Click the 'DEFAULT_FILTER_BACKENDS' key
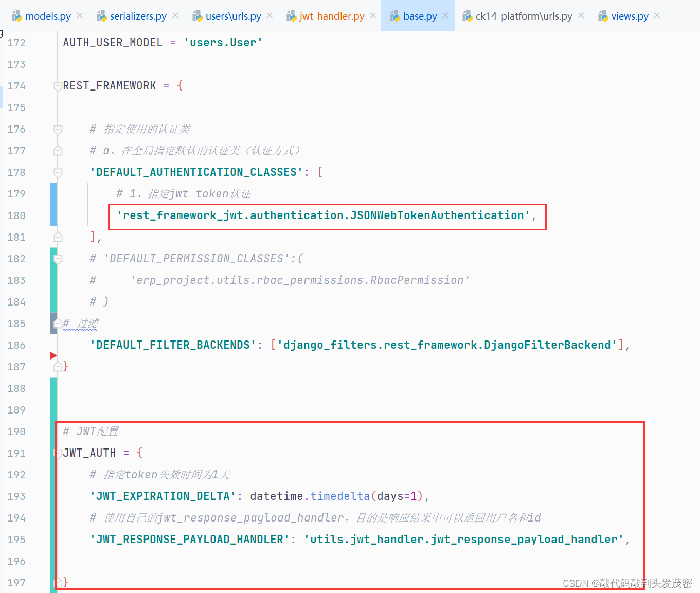This screenshot has height=593, width=700. tap(173, 345)
